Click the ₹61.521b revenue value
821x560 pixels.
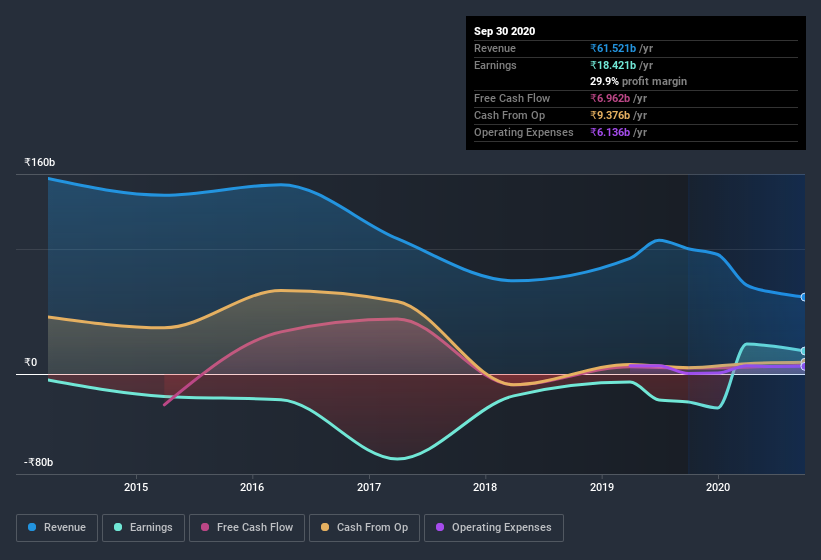613,48
